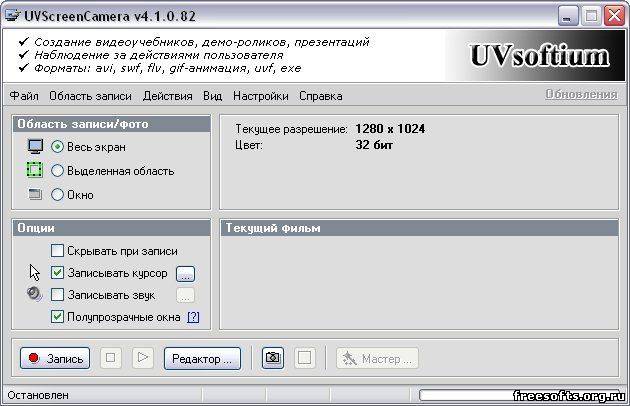This screenshot has height=406, width=630.
Task: Click the "Остановлен" status text
Action: coord(38,396)
